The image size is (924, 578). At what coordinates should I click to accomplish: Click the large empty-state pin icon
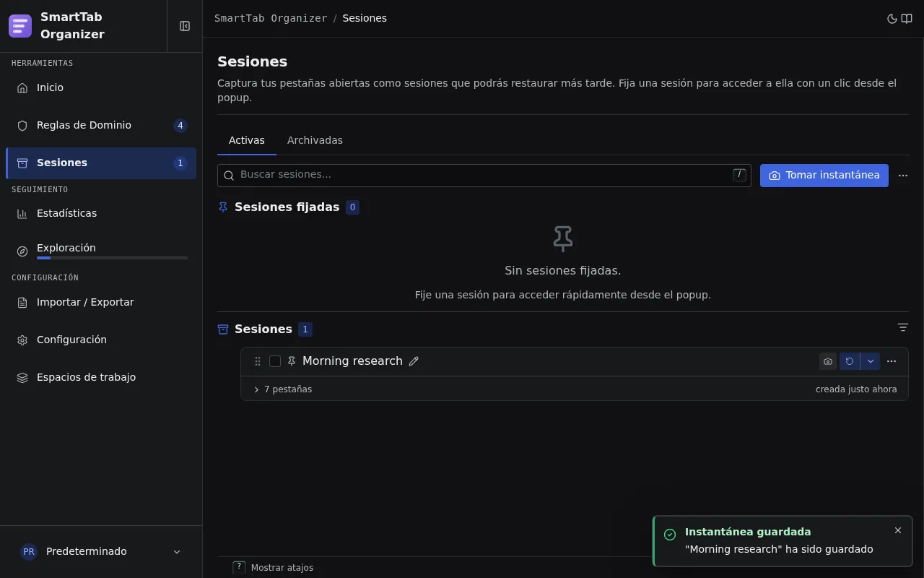point(563,238)
